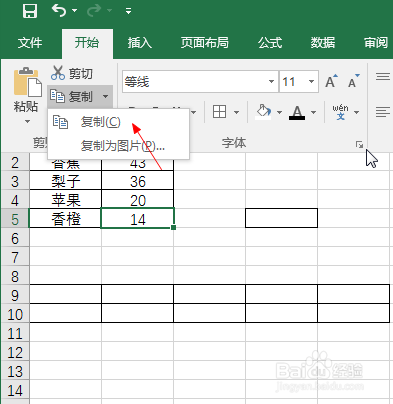Click the left align text icon
This screenshot has height=404, width=393.
(x=383, y=112)
